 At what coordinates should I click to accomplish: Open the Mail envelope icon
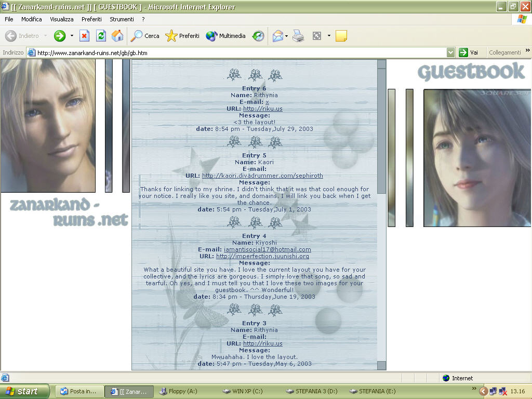277,36
